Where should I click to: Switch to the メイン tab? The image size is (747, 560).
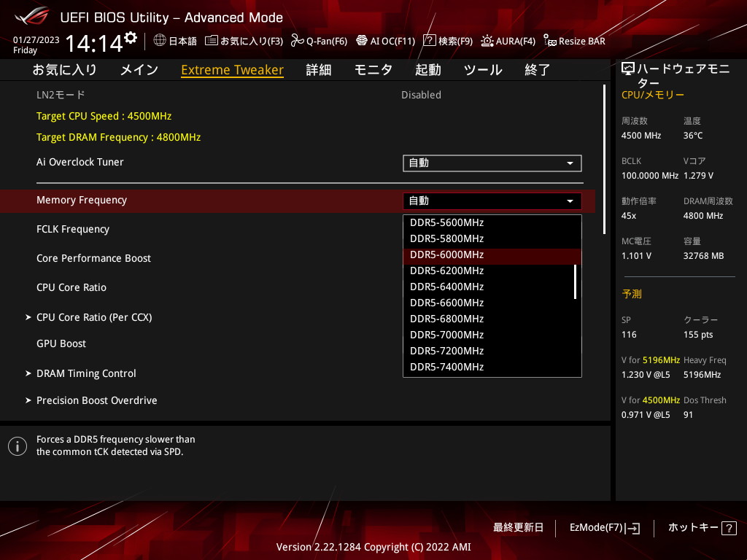(139, 70)
